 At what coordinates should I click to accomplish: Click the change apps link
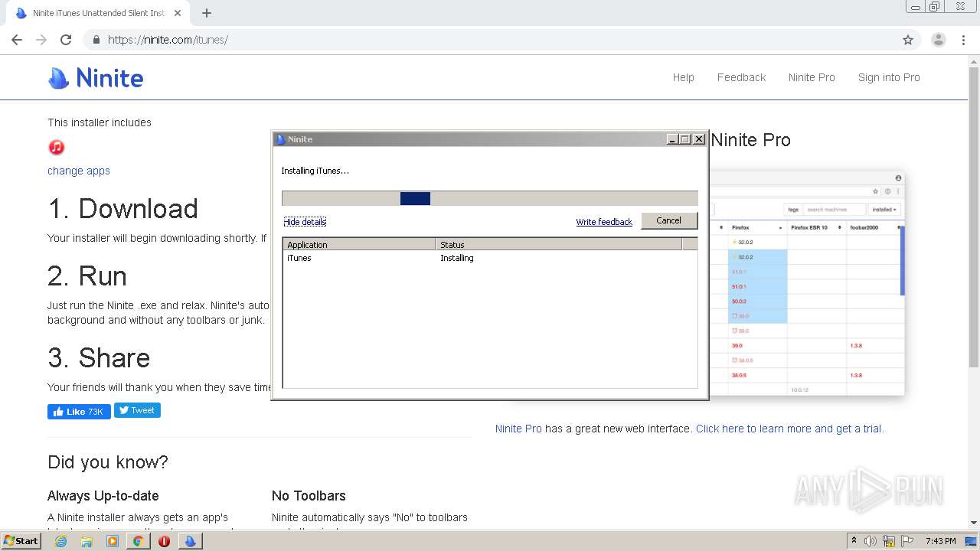tap(79, 171)
